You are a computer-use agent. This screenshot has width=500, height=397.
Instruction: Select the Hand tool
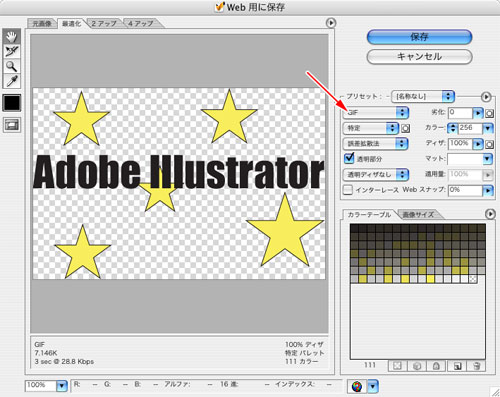pos(12,36)
